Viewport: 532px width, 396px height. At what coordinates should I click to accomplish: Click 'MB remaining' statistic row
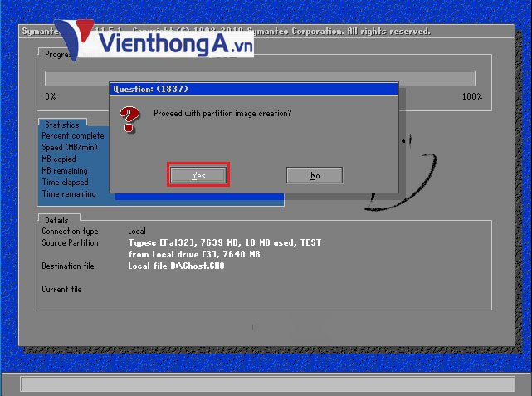pos(65,170)
